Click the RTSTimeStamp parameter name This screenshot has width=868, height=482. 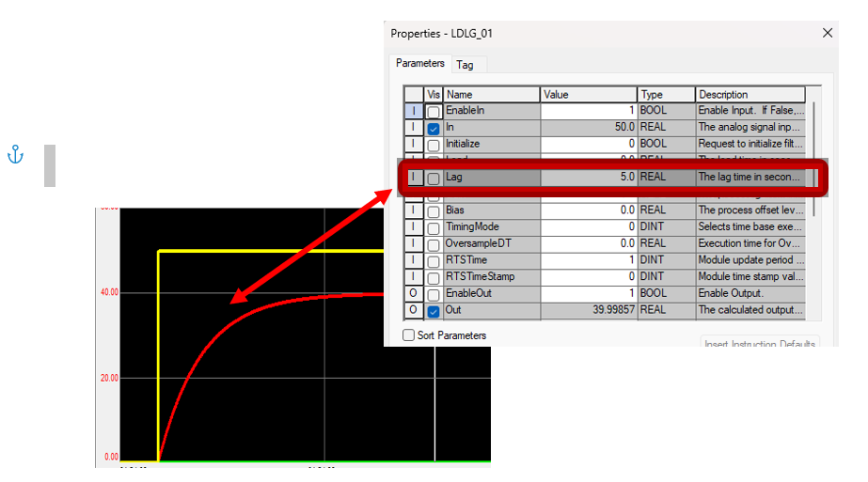[x=480, y=276]
